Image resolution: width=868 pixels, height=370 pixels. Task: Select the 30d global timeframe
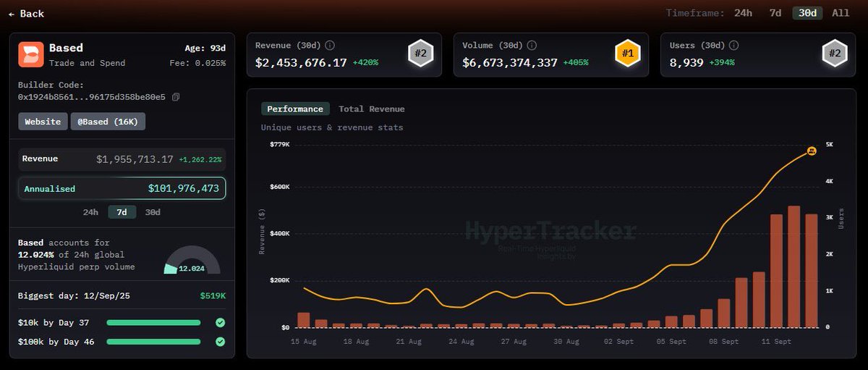pyautogui.click(x=807, y=13)
